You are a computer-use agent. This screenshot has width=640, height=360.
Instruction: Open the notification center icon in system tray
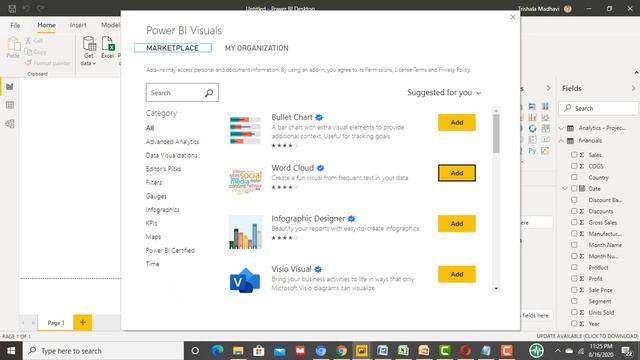coord(627,351)
